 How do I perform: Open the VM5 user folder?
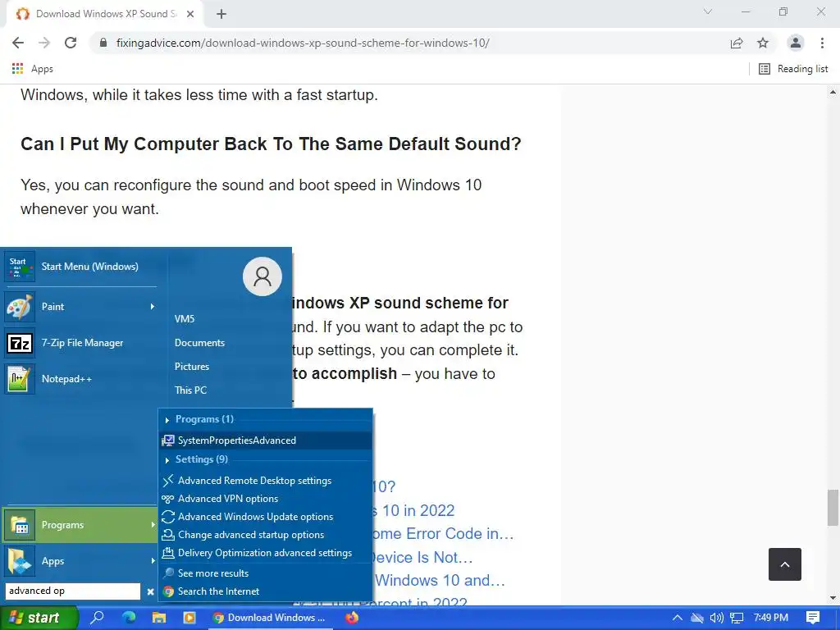[185, 319]
